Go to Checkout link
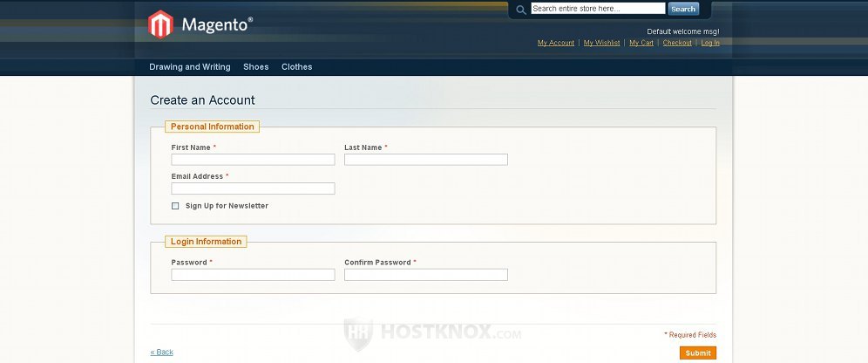Image resolution: width=868 pixels, height=363 pixels. click(x=677, y=43)
